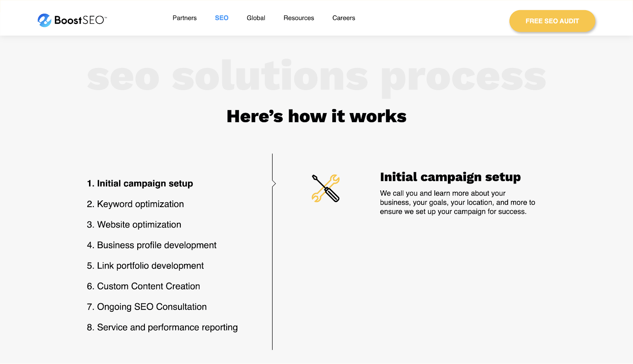Click the Initial campaign setup description text
This screenshot has height=364, width=633.
[x=457, y=202]
